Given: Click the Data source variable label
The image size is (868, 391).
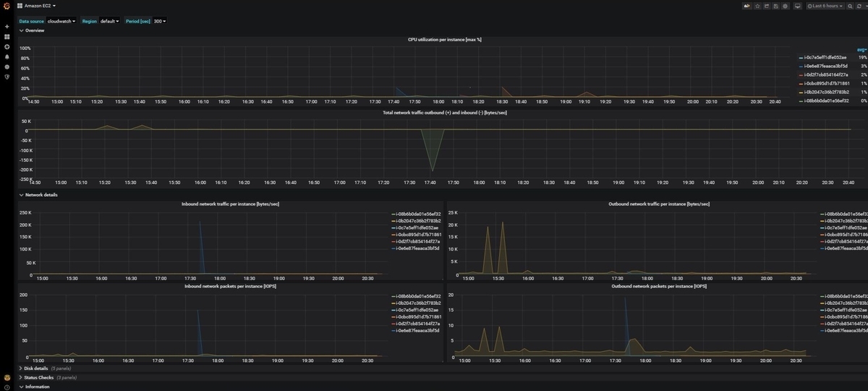Looking at the screenshot, I should (x=32, y=21).
